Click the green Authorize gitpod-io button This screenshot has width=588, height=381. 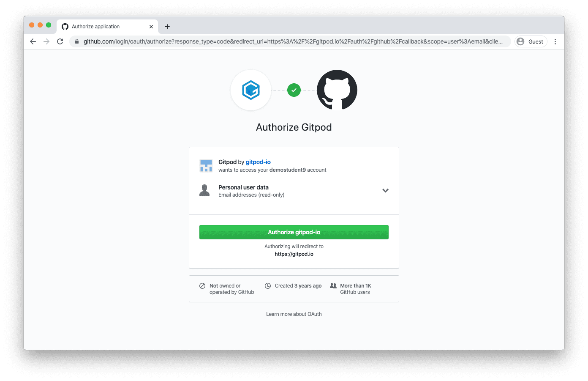click(x=294, y=232)
